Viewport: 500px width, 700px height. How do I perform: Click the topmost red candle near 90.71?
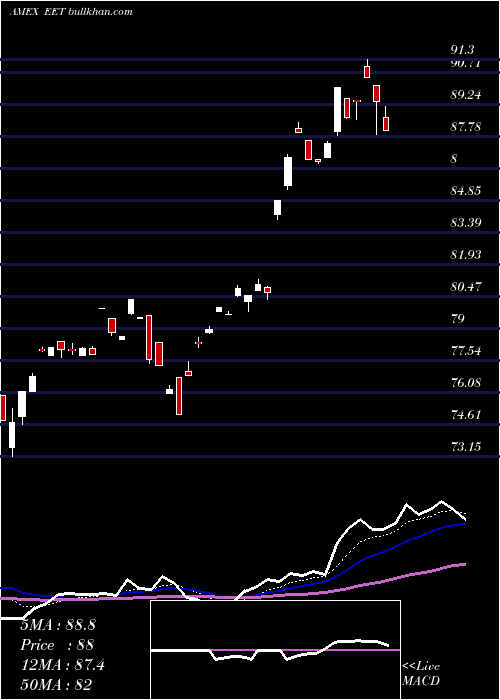click(x=367, y=71)
